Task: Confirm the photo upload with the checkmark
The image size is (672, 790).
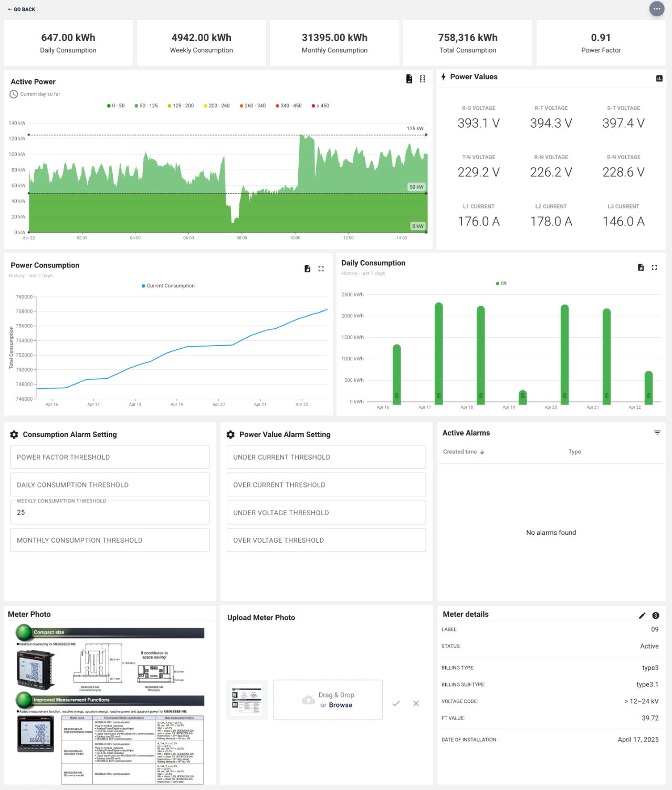Action: click(x=396, y=703)
